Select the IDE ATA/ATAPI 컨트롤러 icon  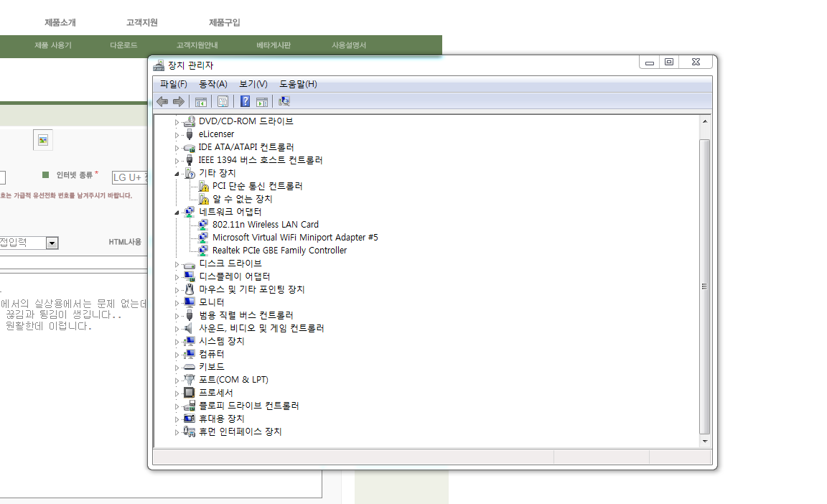[190, 148]
